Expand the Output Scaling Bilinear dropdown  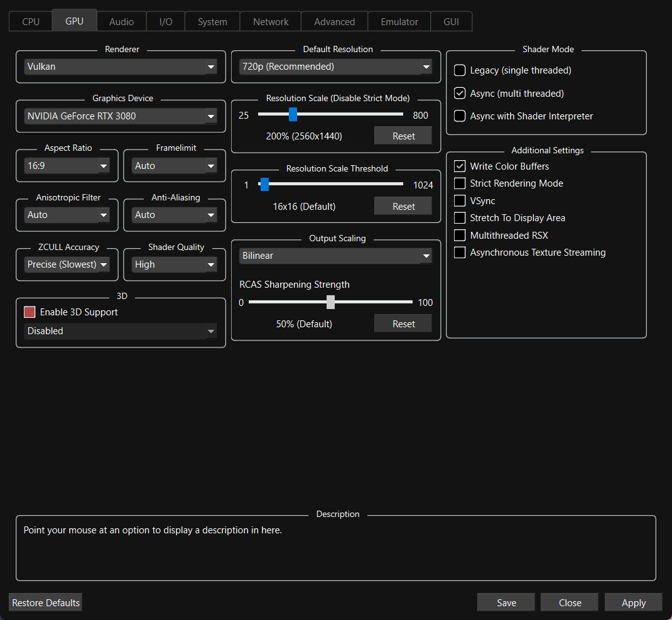[335, 256]
